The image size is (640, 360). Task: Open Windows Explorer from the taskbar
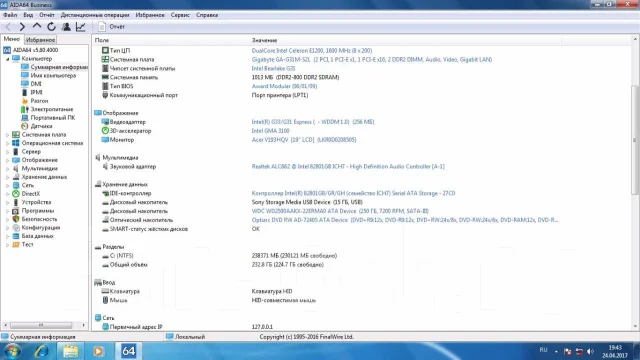[x=70, y=351]
